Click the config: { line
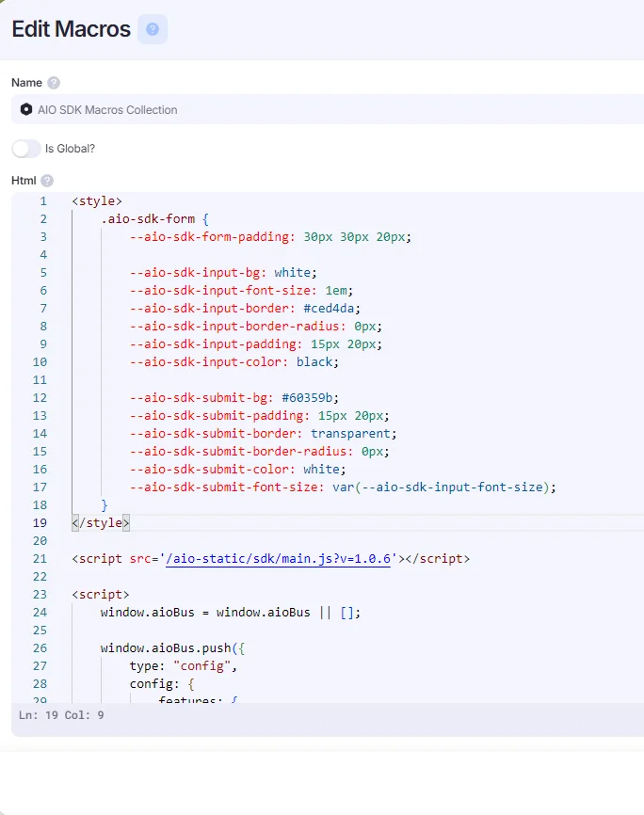This screenshot has width=644, height=815. (x=162, y=684)
